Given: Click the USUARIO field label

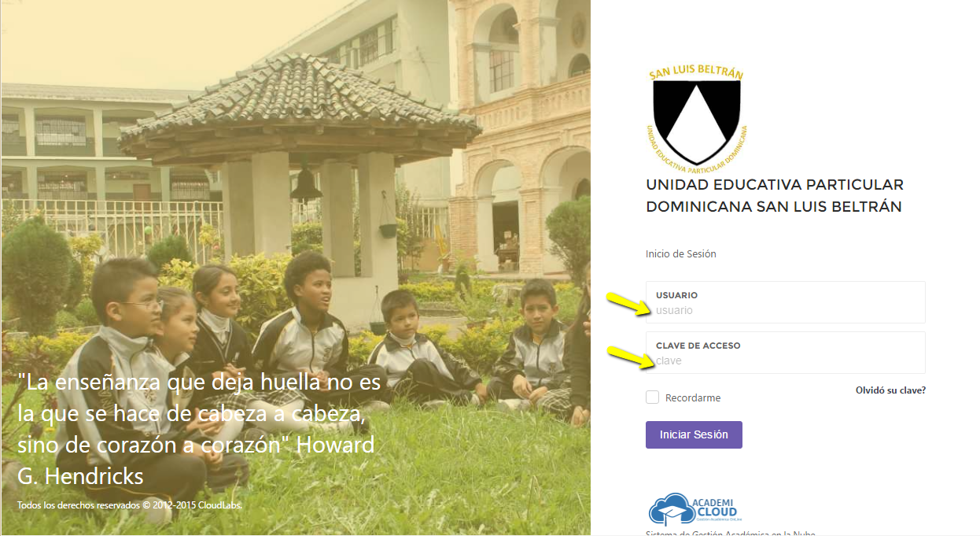Looking at the screenshot, I should [676, 295].
